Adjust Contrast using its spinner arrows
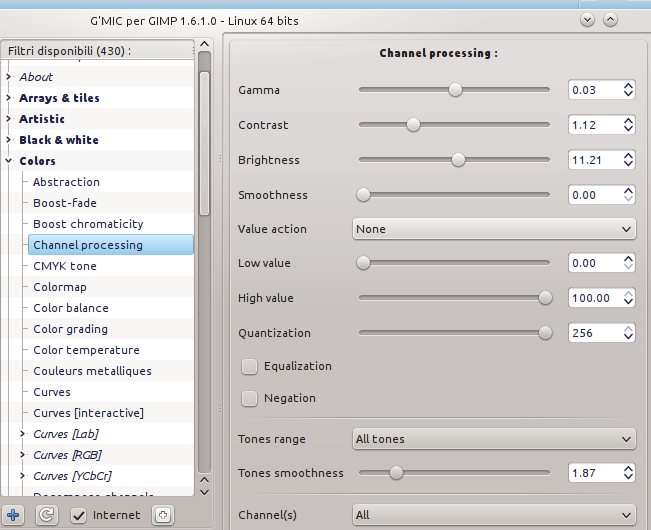651x530 pixels. [x=629, y=125]
